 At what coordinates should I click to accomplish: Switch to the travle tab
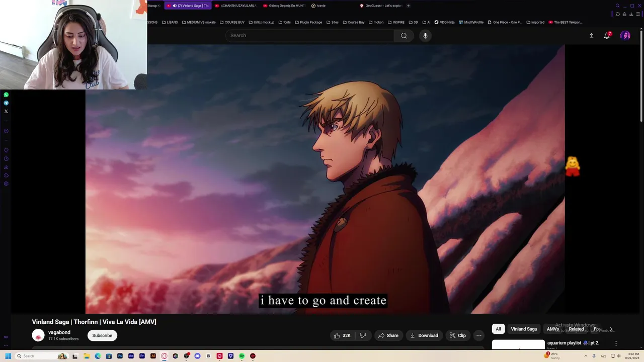332,6
